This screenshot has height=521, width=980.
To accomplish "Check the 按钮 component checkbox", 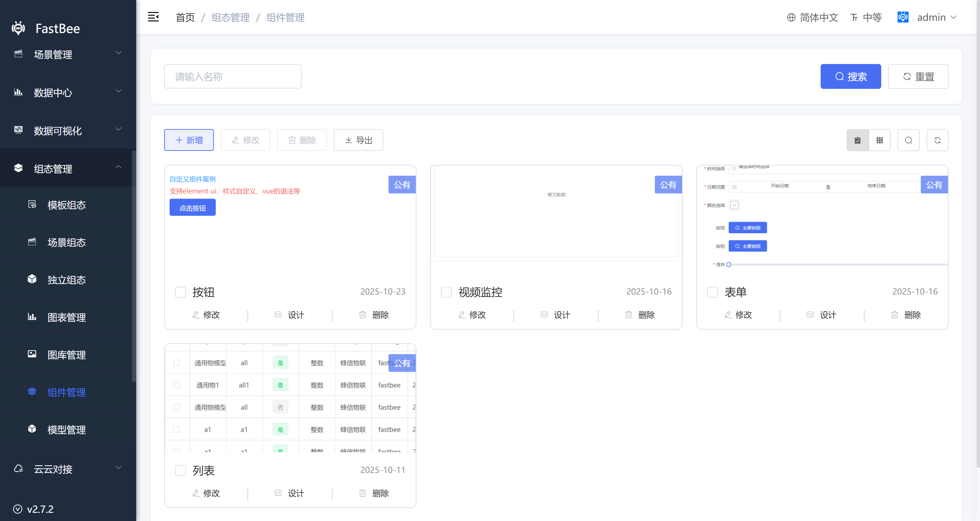I will pyautogui.click(x=180, y=292).
